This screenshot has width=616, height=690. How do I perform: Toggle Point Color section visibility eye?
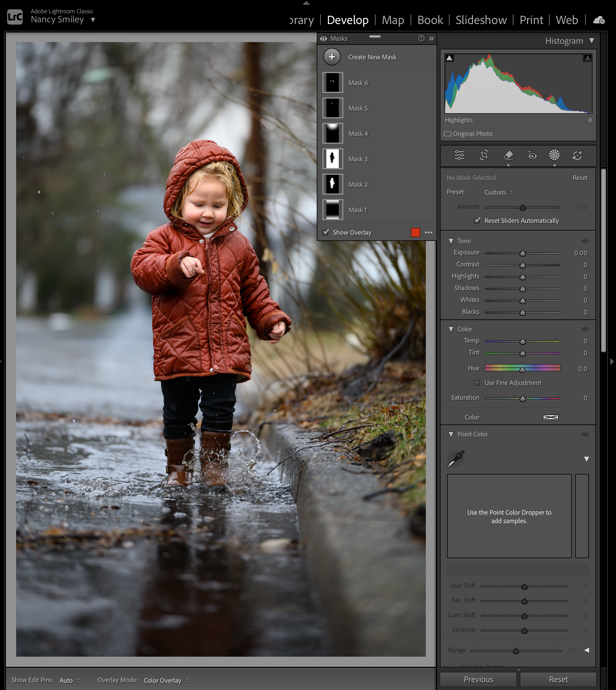pyautogui.click(x=585, y=434)
